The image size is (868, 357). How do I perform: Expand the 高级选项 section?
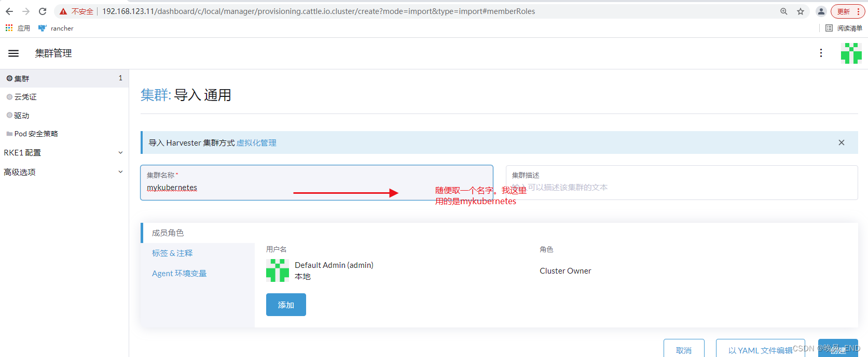pyautogui.click(x=64, y=172)
